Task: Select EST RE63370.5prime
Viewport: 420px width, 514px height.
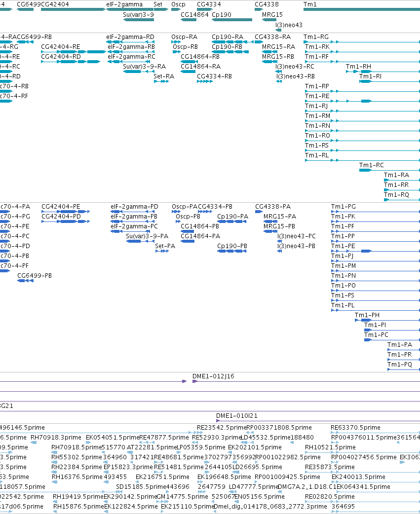Action: 355,428
